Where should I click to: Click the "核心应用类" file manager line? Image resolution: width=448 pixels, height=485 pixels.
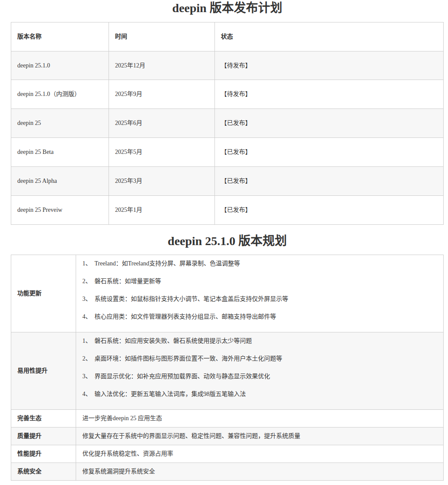pos(179,317)
